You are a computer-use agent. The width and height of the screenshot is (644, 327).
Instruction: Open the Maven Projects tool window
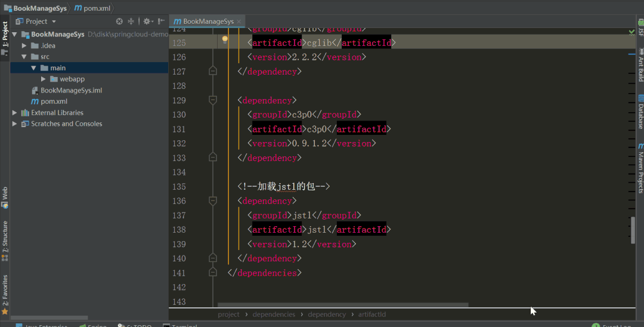point(640,168)
